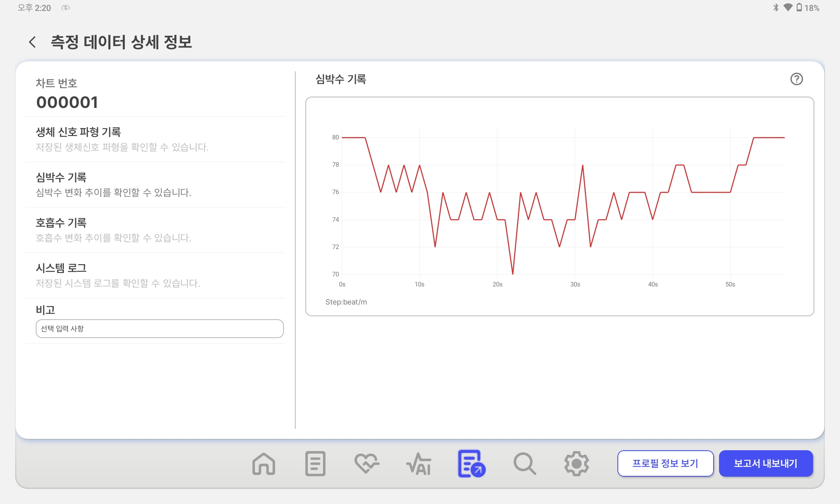Tap the Wi-Fi status icon
840x504 pixels.
[788, 8]
